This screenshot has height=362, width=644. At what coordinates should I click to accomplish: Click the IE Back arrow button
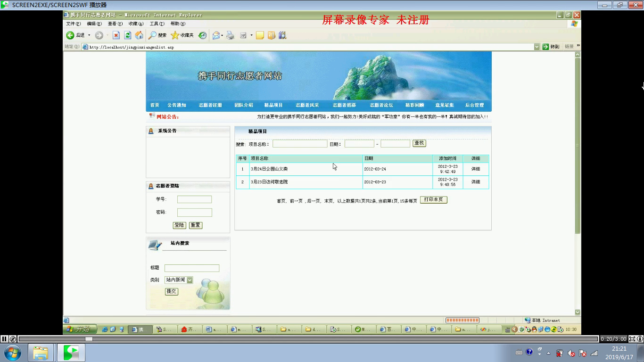pos(70,35)
